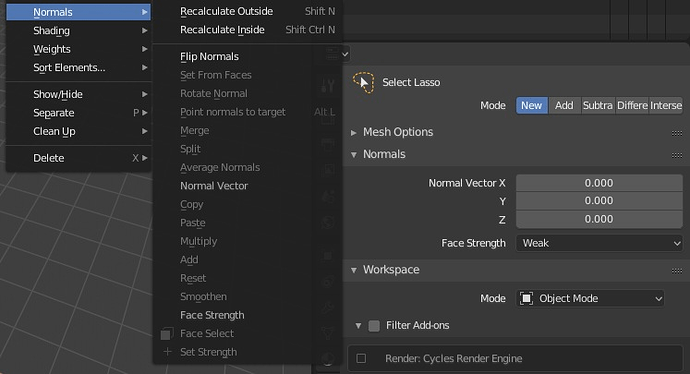The height and width of the screenshot is (374, 690).
Task: Click Reset in Normals menu
Action: click(248, 278)
